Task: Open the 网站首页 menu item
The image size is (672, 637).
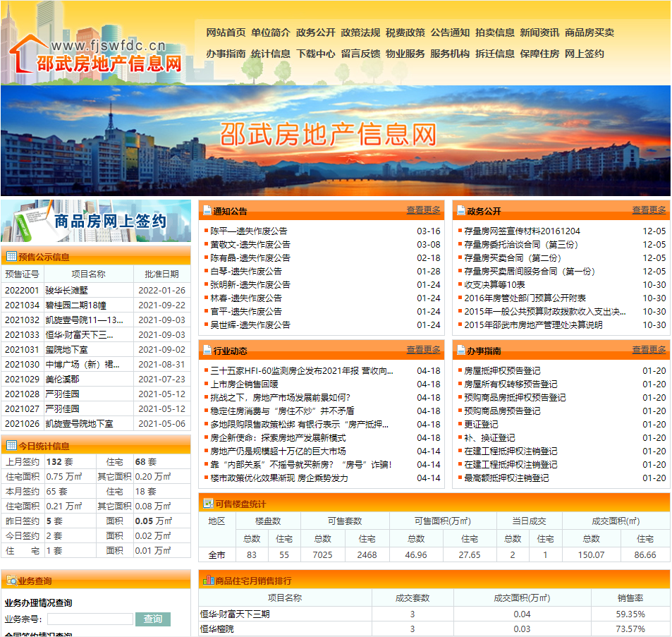Action: (x=226, y=32)
